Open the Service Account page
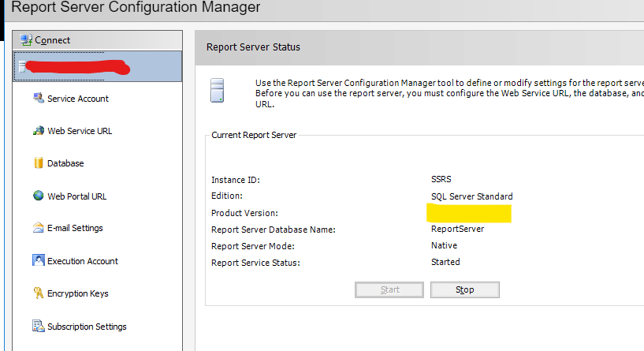This screenshot has height=351, width=644. pos(78,99)
